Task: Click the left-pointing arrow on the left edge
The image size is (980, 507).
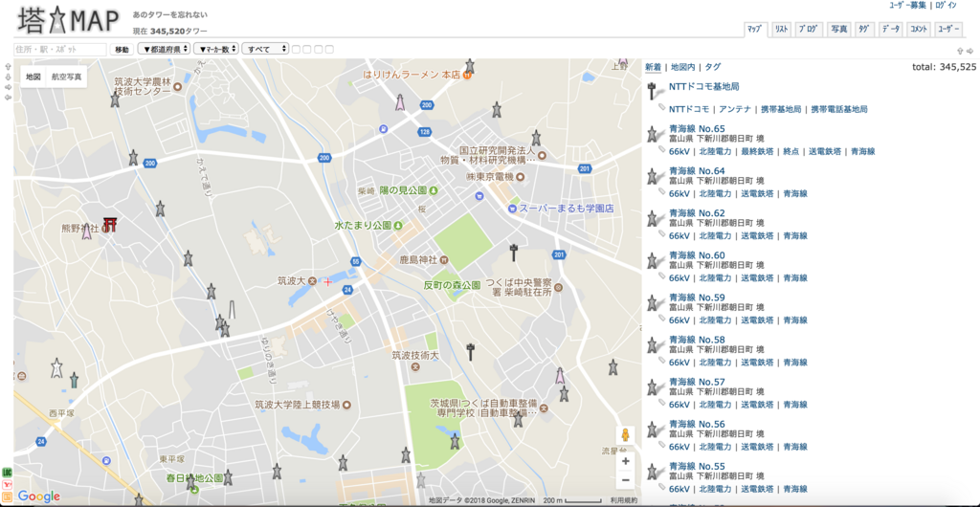Action: coord(7,98)
